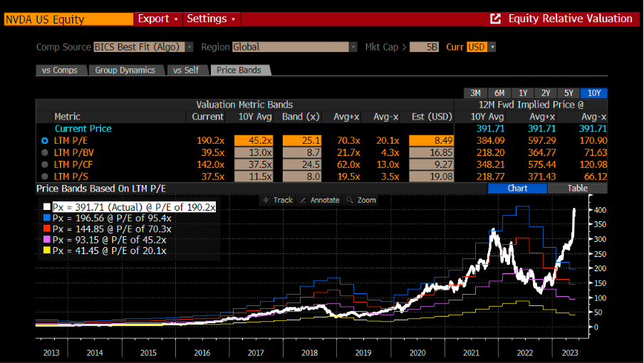Switch to the Group Dynamics tab
Screen dimensions: 644x363
[x=125, y=70]
